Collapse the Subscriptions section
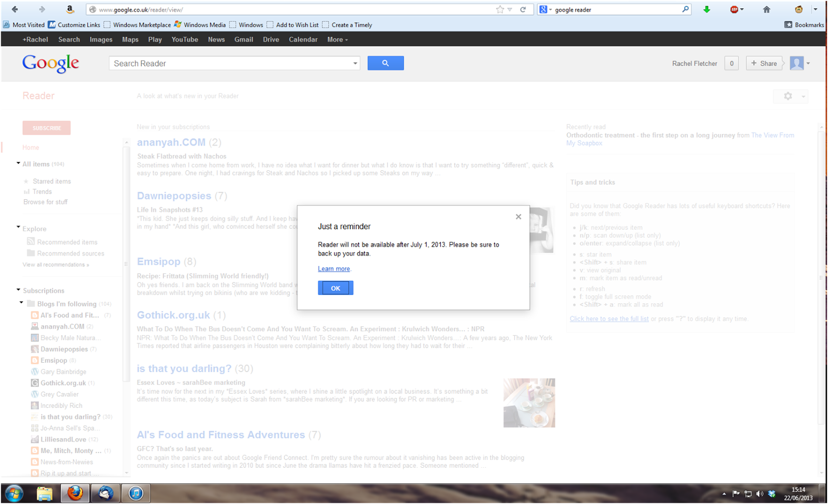Image resolution: width=828 pixels, height=504 pixels. pyautogui.click(x=19, y=290)
